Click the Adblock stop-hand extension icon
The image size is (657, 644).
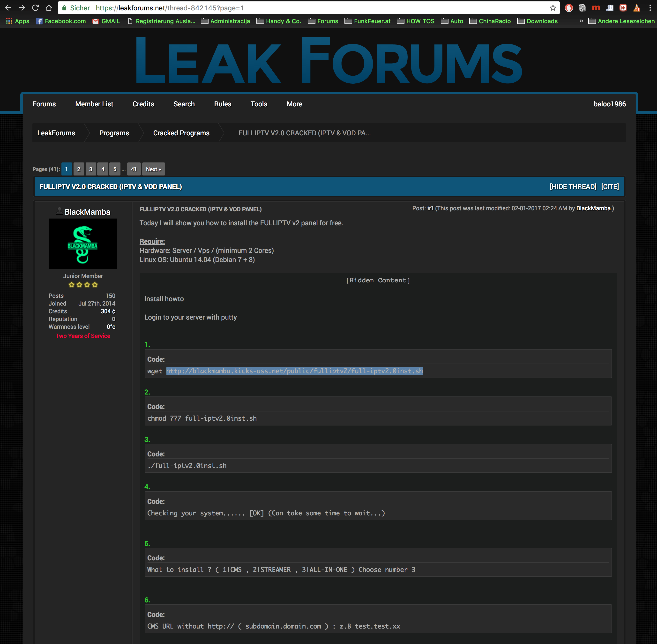(569, 8)
